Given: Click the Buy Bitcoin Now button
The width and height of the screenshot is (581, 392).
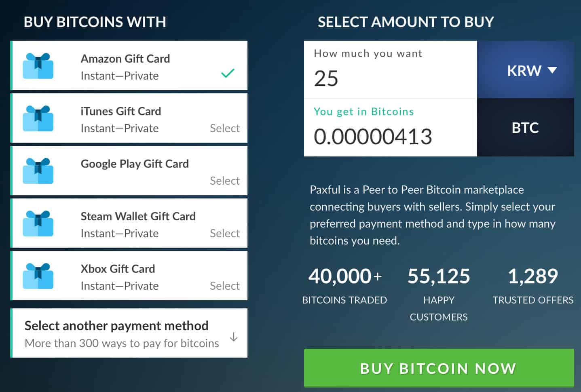Looking at the screenshot, I should (439, 368).
